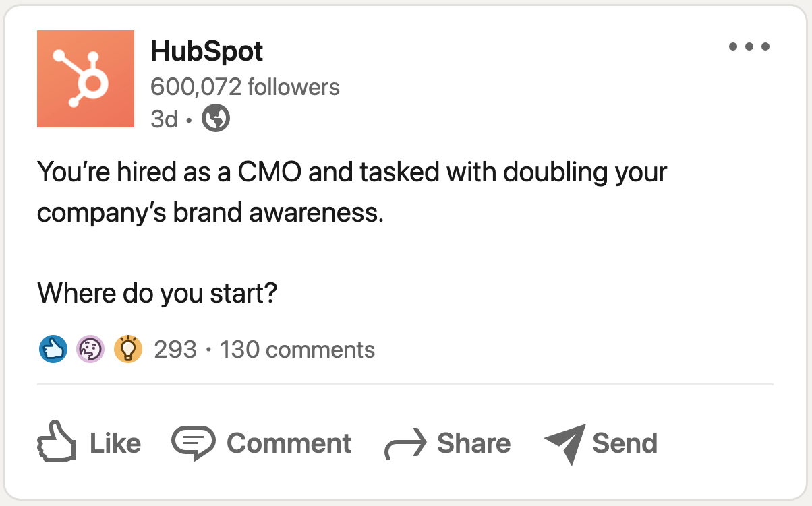Click the HubSpot company name
The width and height of the screenshot is (812, 506).
click(x=206, y=51)
